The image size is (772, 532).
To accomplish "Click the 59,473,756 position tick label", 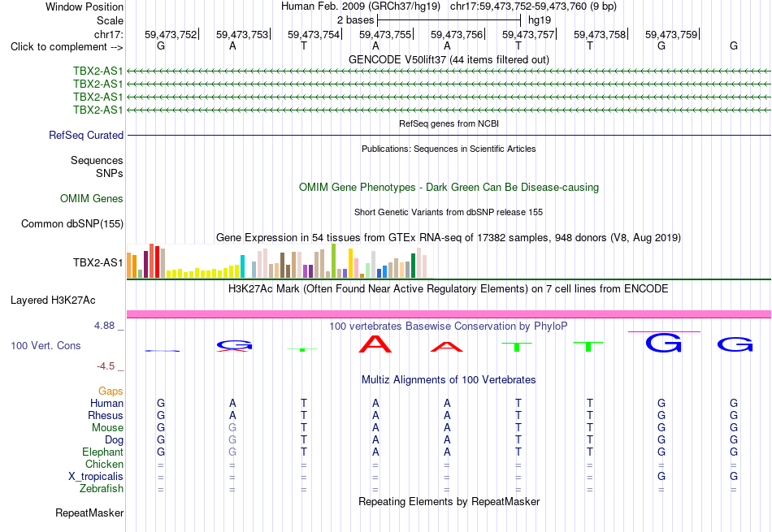I will [x=457, y=34].
